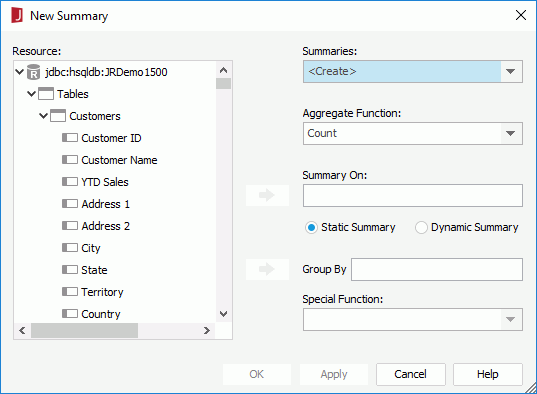537x394 pixels.
Task: Click the jdbc:hsqldb database icon
Action: [33, 72]
